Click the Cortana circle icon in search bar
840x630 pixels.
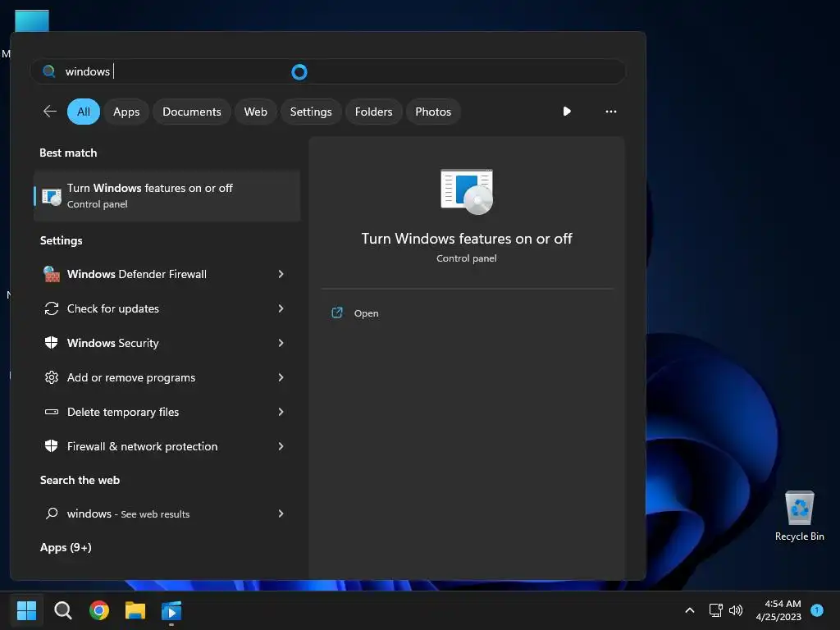(299, 72)
